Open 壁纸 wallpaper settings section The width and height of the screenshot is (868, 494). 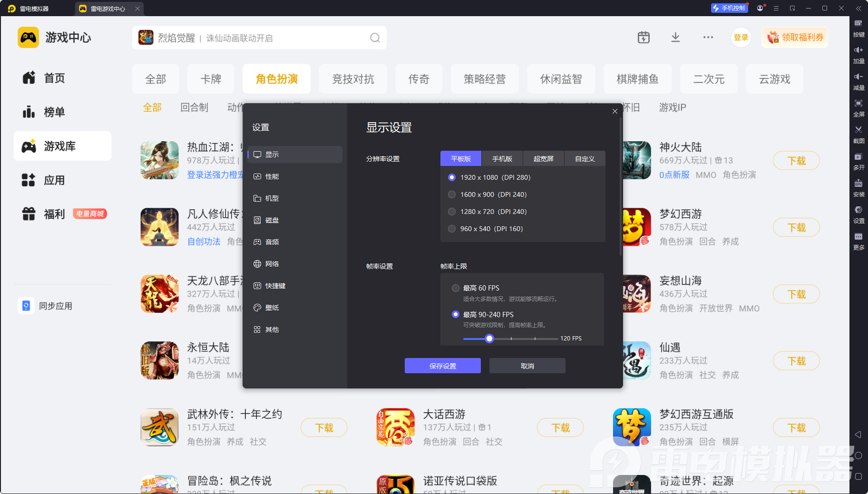(x=295, y=308)
